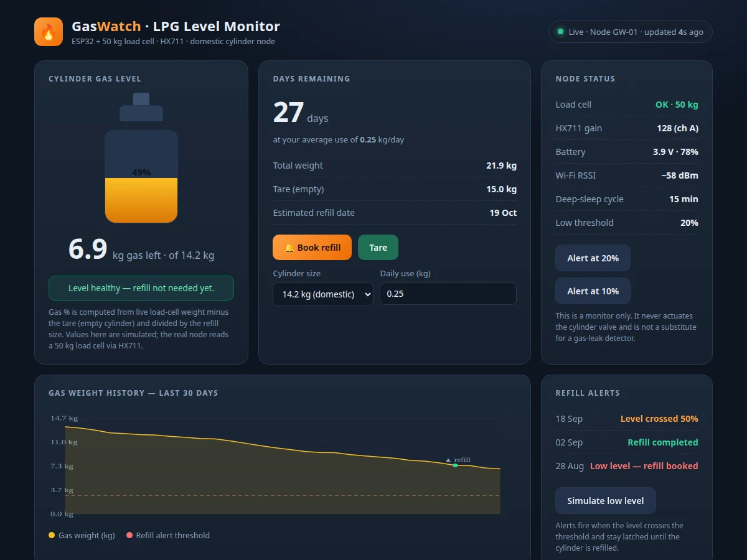Click the Level healthy status banner
This screenshot has height=560, width=747.
click(x=141, y=288)
